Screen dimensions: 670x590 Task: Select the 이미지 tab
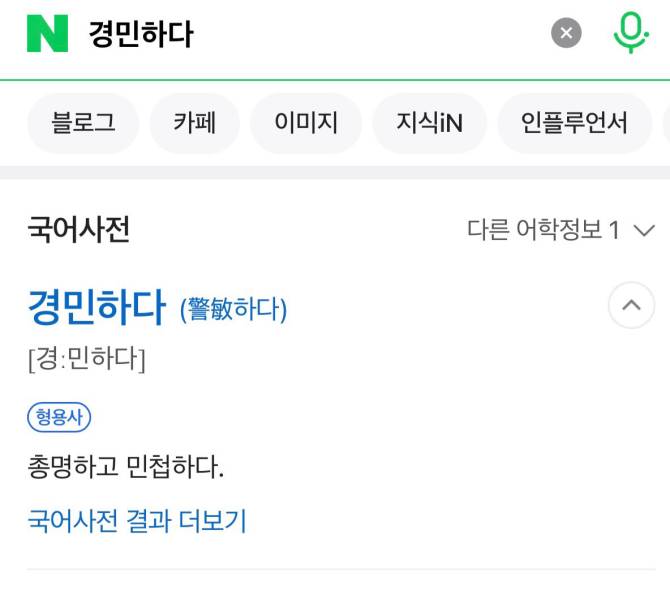click(306, 123)
